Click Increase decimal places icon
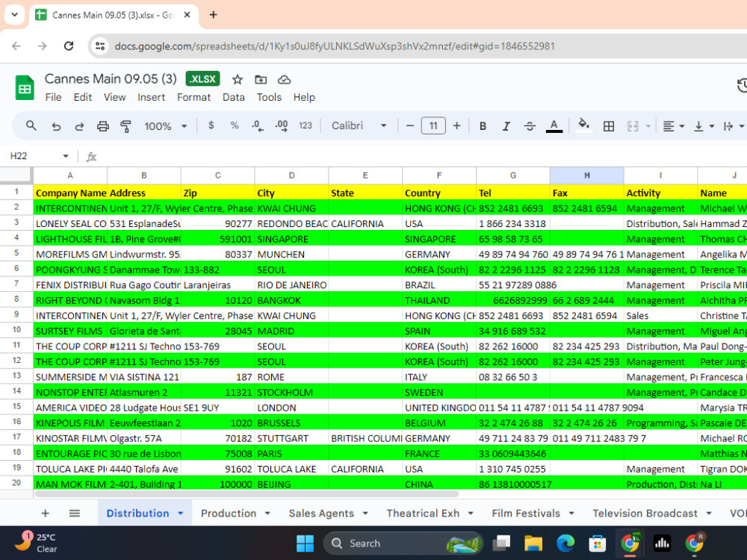Screen dimensions: 747x560 282,125
